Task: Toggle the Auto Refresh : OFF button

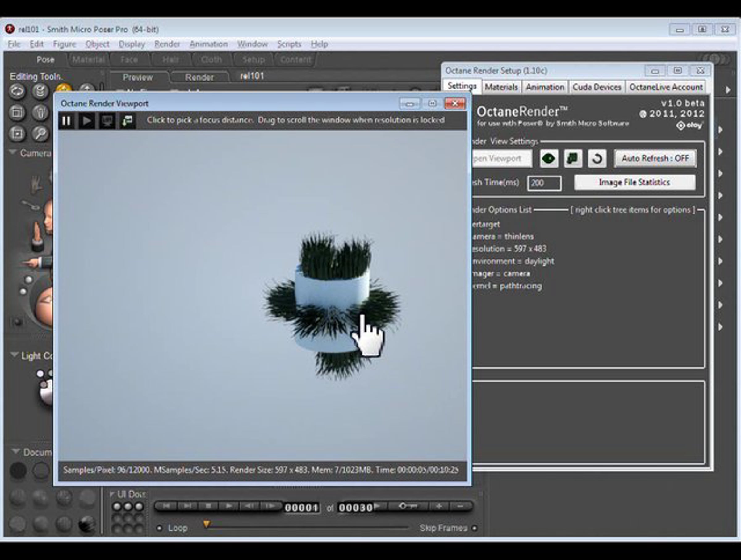Action: point(655,158)
